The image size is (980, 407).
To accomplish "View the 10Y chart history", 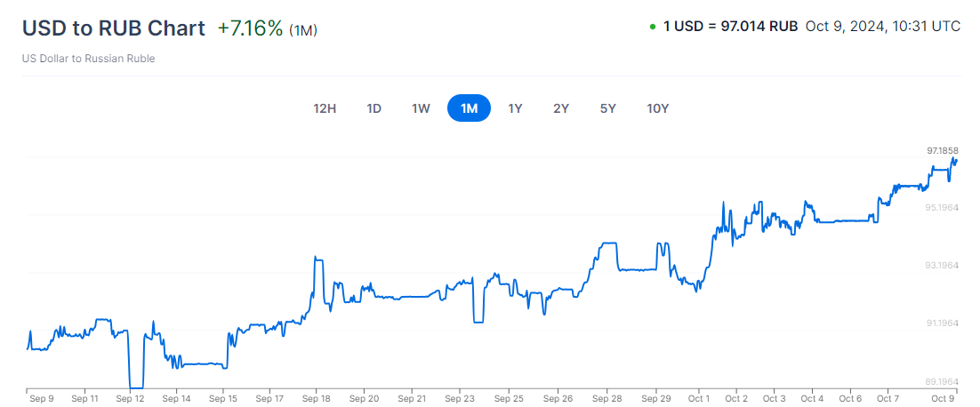I will coord(657,108).
